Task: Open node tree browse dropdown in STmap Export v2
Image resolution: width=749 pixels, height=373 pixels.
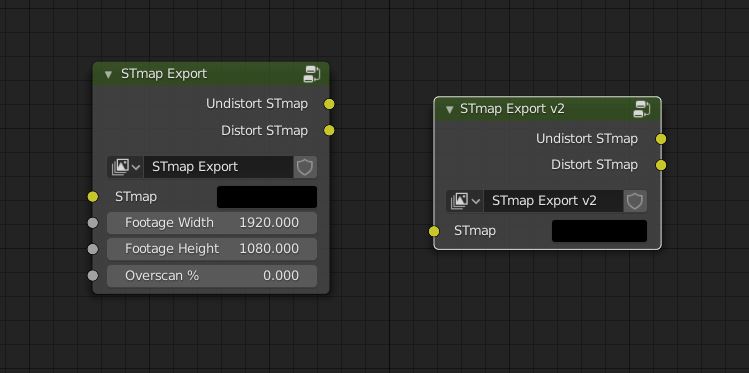Action: tap(465, 201)
